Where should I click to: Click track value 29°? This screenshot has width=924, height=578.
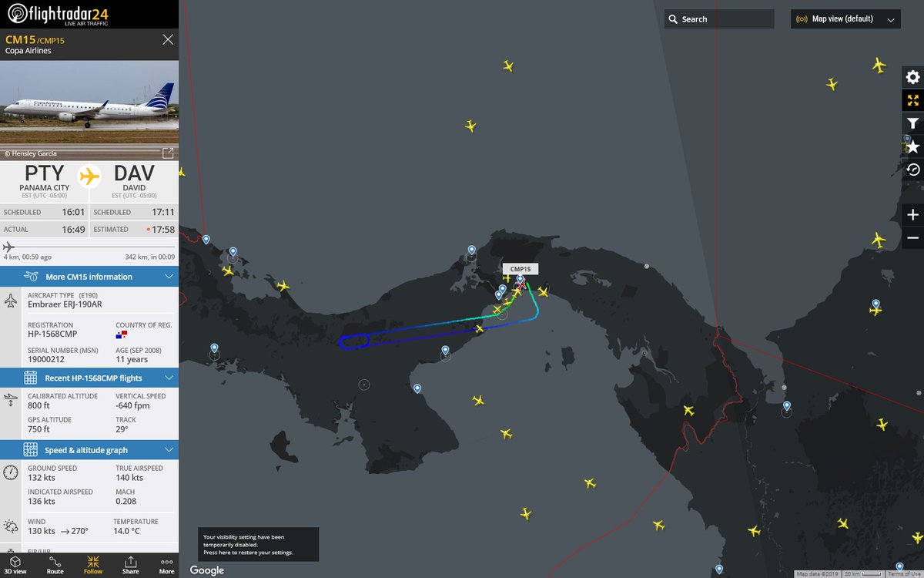click(121, 429)
